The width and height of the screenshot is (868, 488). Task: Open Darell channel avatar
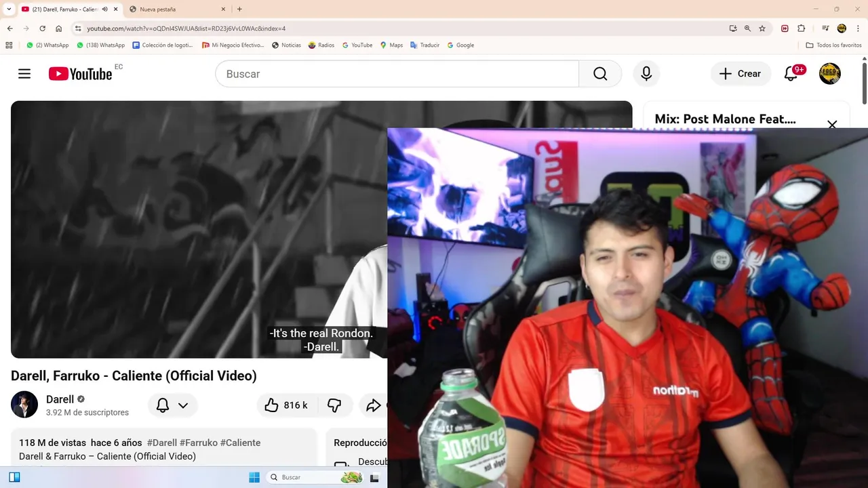coord(24,405)
